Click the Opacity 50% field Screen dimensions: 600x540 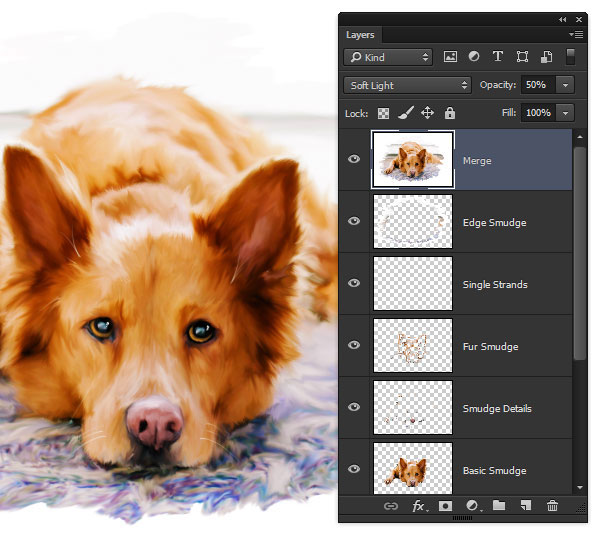[538, 85]
